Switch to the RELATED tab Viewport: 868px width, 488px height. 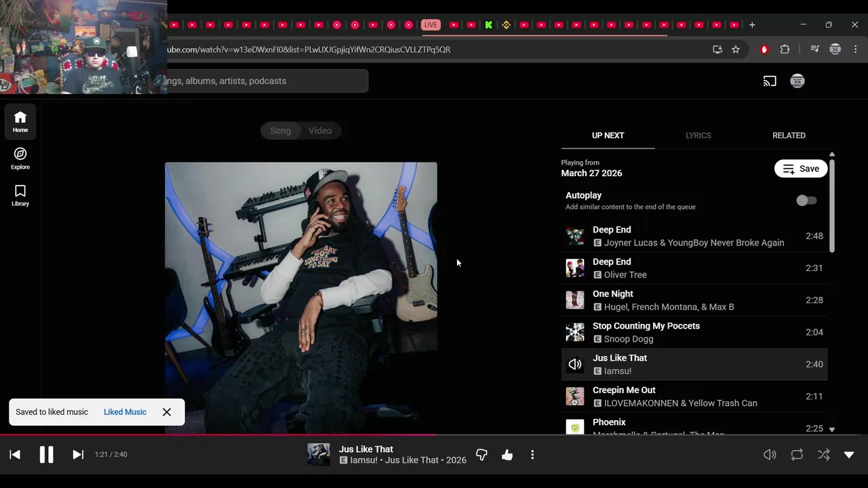(789, 136)
